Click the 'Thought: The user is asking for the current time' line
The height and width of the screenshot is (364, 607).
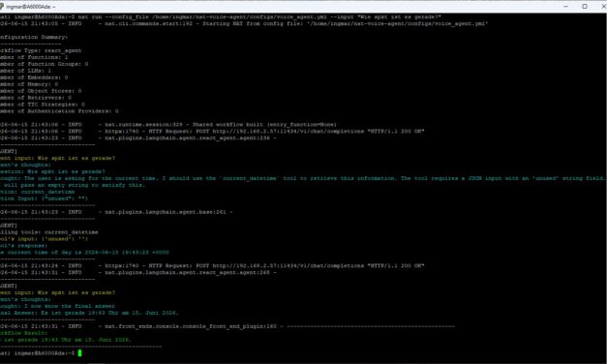tap(303, 178)
